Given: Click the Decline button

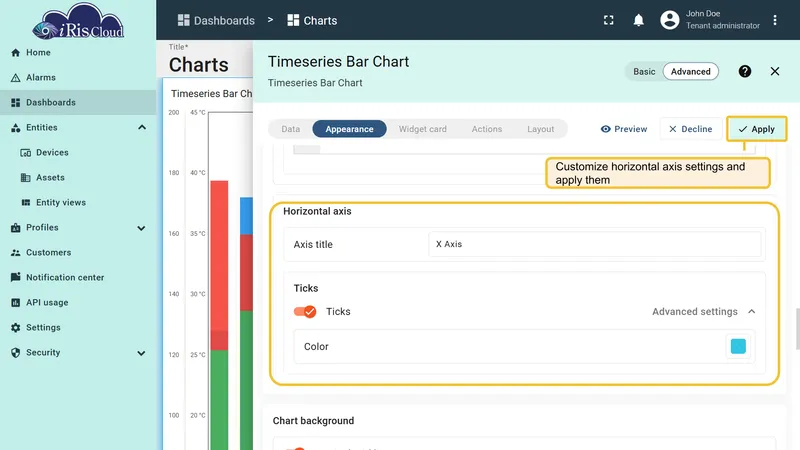Looking at the screenshot, I should tap(690, 129).
